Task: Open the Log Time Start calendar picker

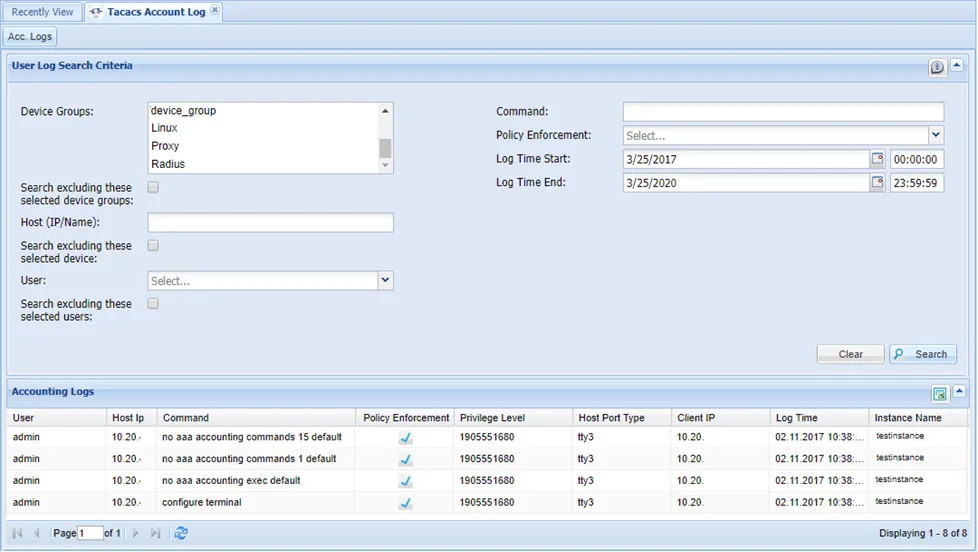Action: pyautogui.click(x=878, y=158)
